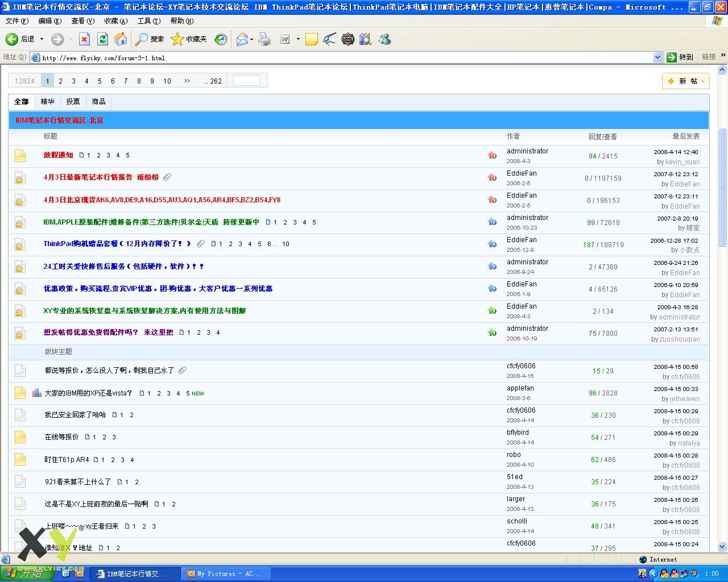
Task: Click the taskbar clock showing 1:00
Action: [712, 573]
